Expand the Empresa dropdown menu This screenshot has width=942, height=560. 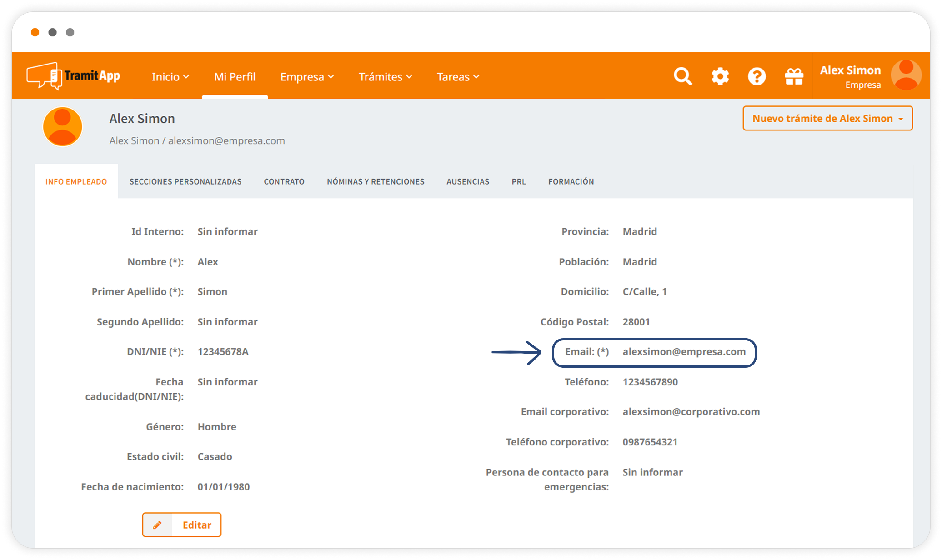307,77
